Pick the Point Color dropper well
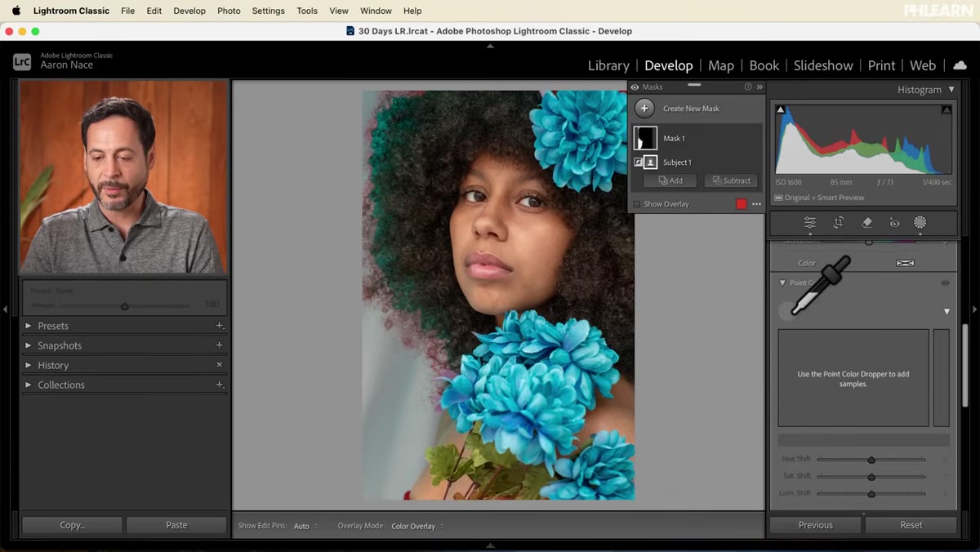 [788, 310]
